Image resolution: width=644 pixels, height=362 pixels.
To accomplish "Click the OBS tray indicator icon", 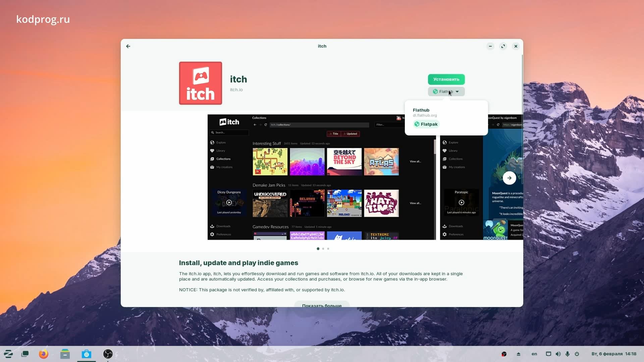I will 504,354.
